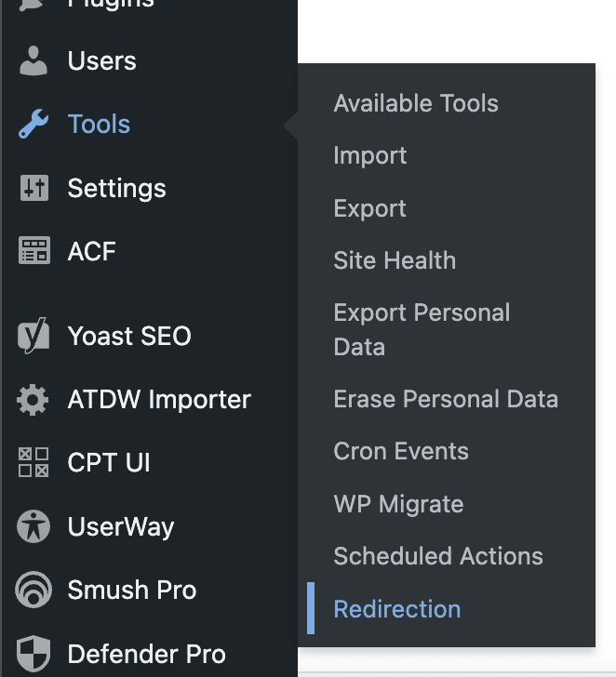Image resolution: width=616 pixels, height=677 pixels.
Task: Open Site Health page
Action: pos(395,260)
